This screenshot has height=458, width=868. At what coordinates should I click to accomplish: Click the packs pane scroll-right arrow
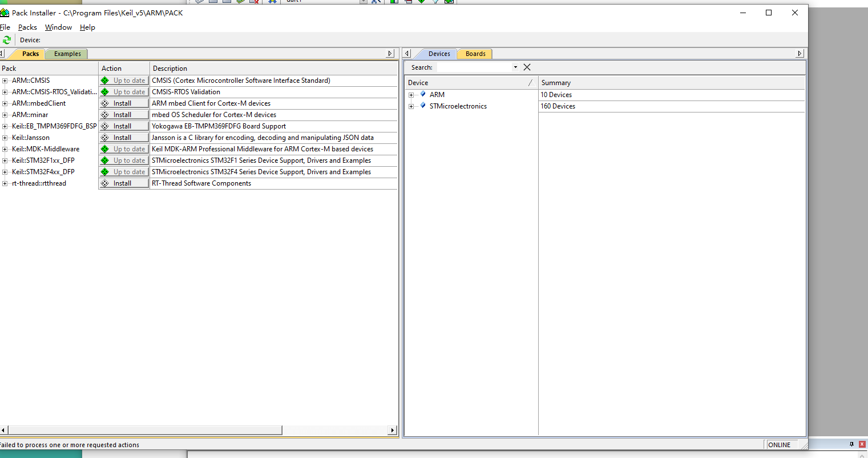[x=391, y=430]
